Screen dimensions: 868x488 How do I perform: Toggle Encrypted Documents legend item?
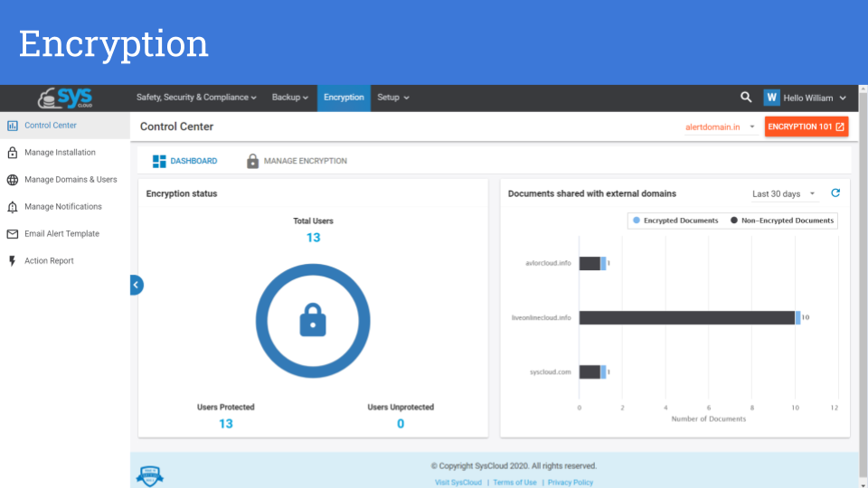pos(675,221)
